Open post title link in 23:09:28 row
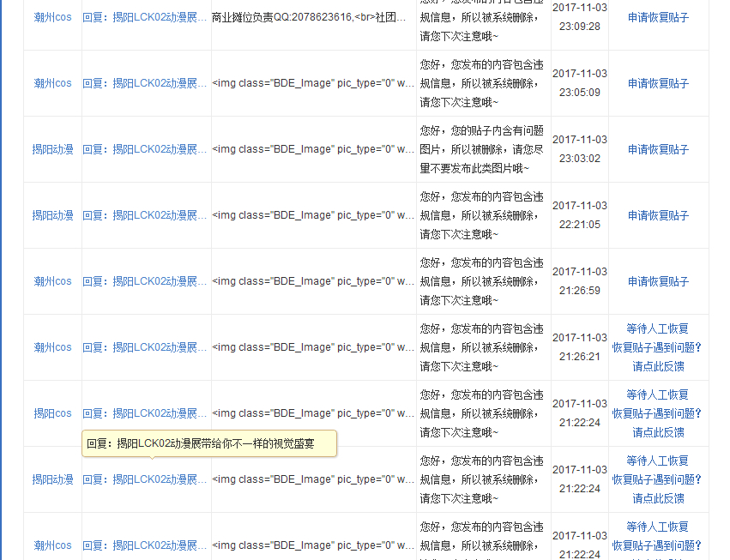Viewport: 730px width, 560px height. click(x=145, y=17)
